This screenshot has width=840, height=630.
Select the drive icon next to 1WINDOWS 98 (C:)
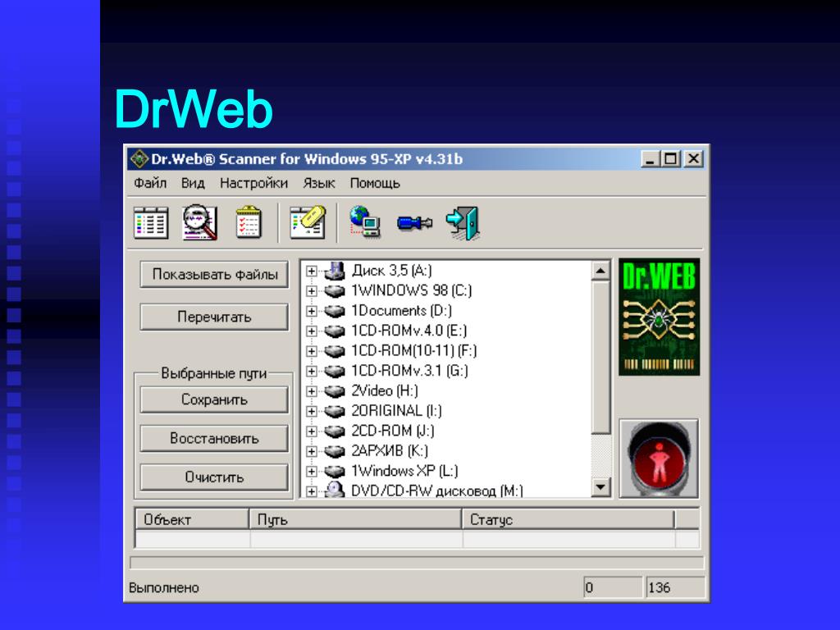pyautogui.click(x=335, y=291)
